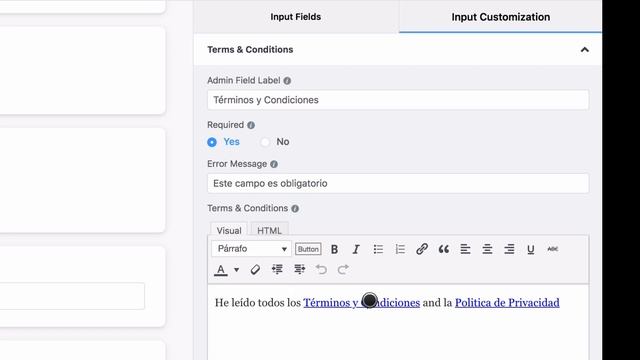Open the Politica de Privacidad link
The image size is (640, 360).
pyautogui.click(x=507, y=303)
